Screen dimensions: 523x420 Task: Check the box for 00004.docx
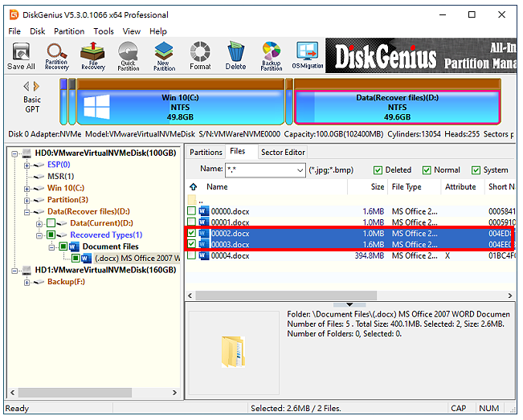click(x=191, y=255)
